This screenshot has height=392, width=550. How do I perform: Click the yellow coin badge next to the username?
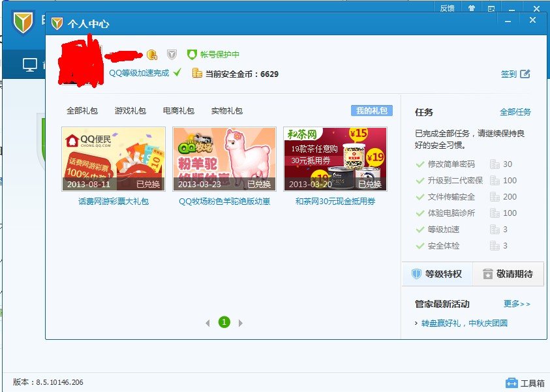pos(151,53)
